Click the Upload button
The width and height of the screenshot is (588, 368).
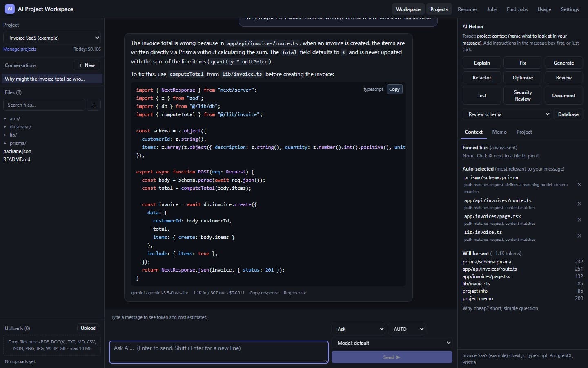(x=88, y=328)
